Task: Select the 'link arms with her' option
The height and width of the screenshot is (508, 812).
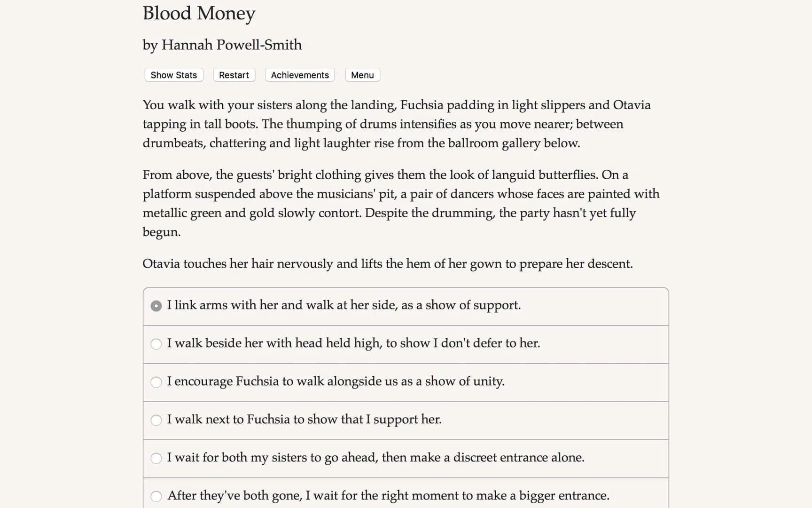Action: (344, 305)
